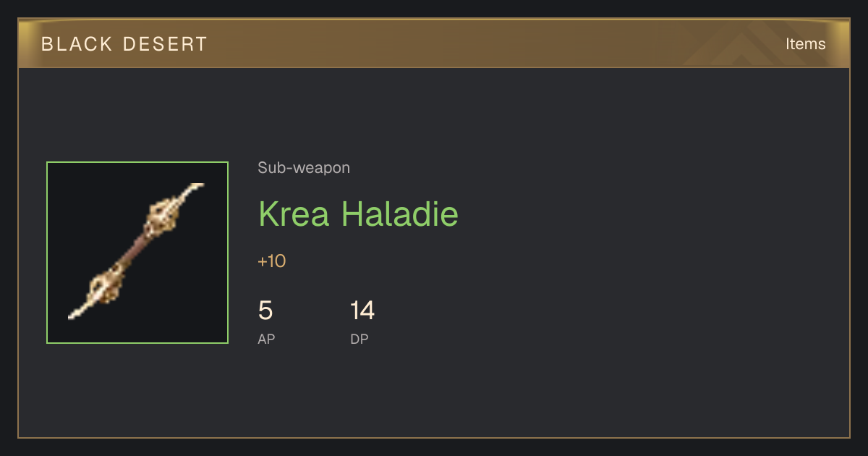This screenshot has width=868, height=456.
Task: Click the Sub-weapon category label
Action: pos(304,168)
